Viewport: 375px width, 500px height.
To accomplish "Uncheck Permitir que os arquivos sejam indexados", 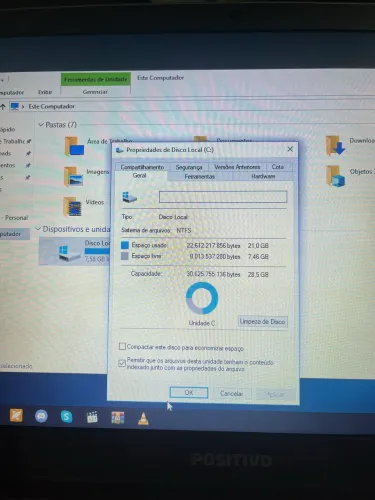I will 122,363.
